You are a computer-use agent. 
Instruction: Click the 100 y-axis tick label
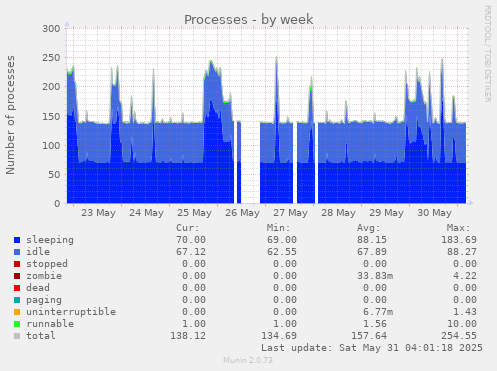coord(51,145)
